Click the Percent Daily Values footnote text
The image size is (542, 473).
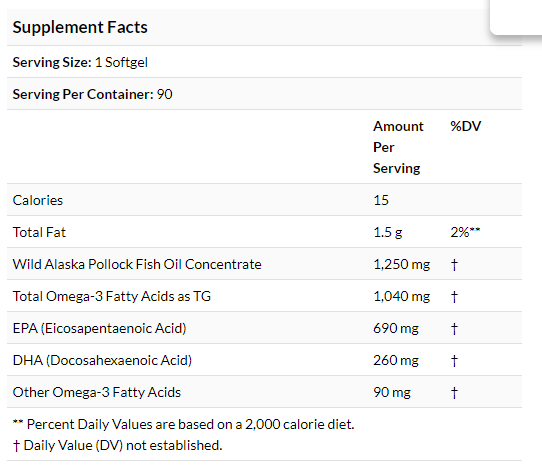(x=184, y=424)
